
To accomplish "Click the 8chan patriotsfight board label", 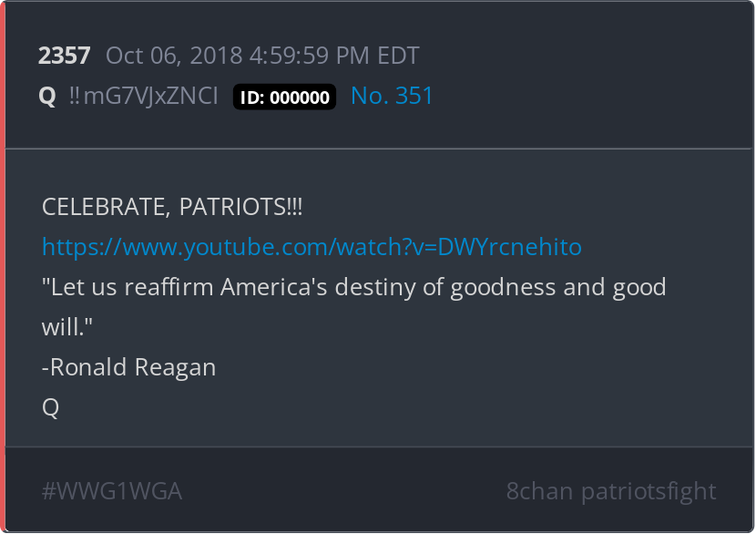I will pos(611,491).
